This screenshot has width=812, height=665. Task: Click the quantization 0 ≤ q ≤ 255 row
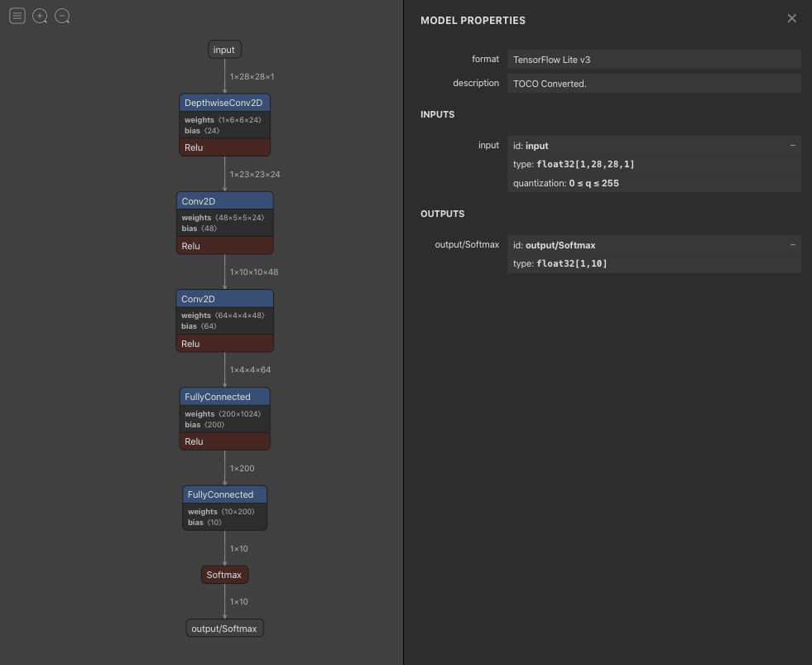(654, 183)
